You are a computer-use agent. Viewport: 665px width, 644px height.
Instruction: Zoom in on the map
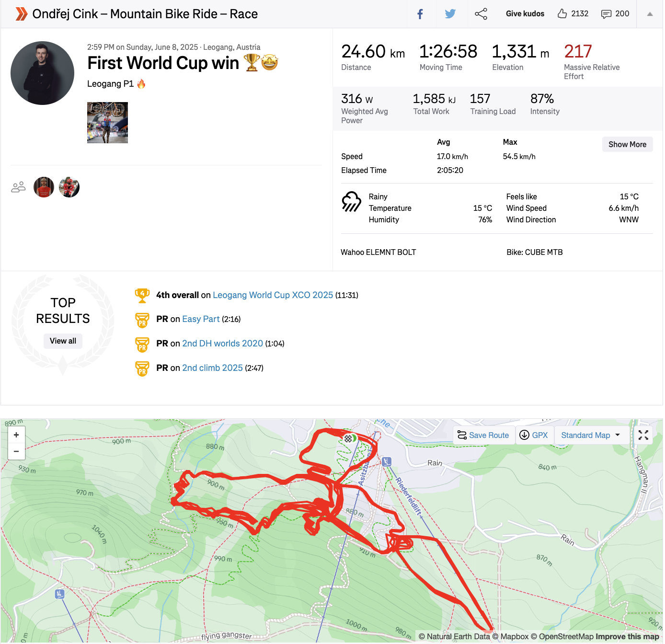pyautogui.click(x=16, y=435)
